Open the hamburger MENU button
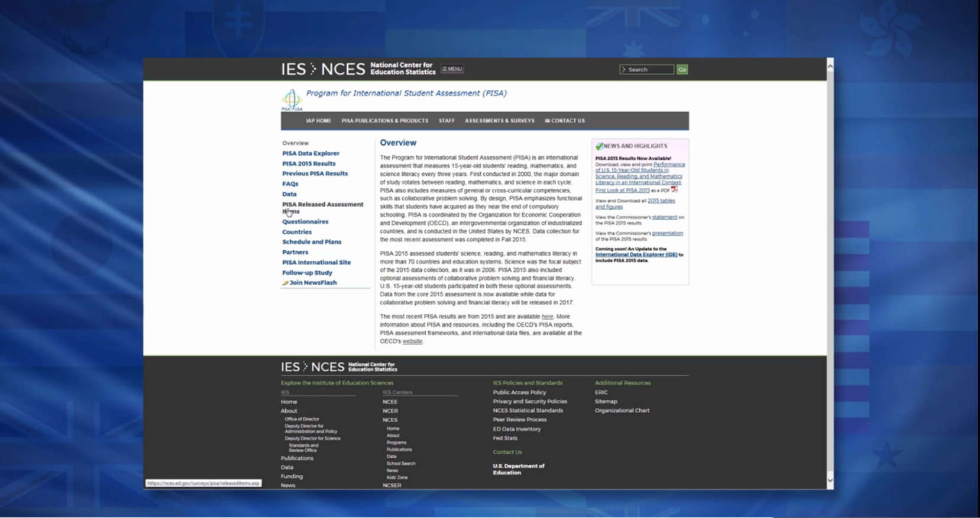980x518 pixels. coord(452,69)
